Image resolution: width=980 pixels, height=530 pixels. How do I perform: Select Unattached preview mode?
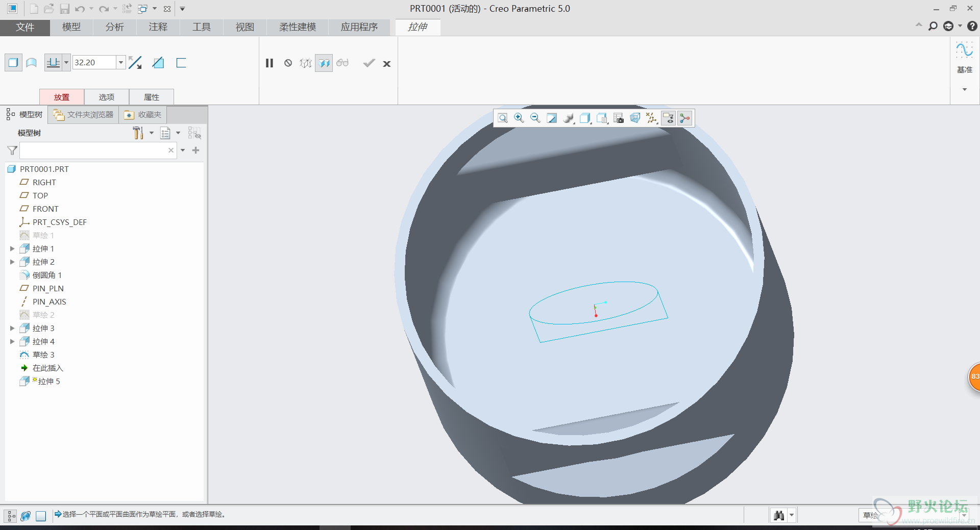[306, 63]
